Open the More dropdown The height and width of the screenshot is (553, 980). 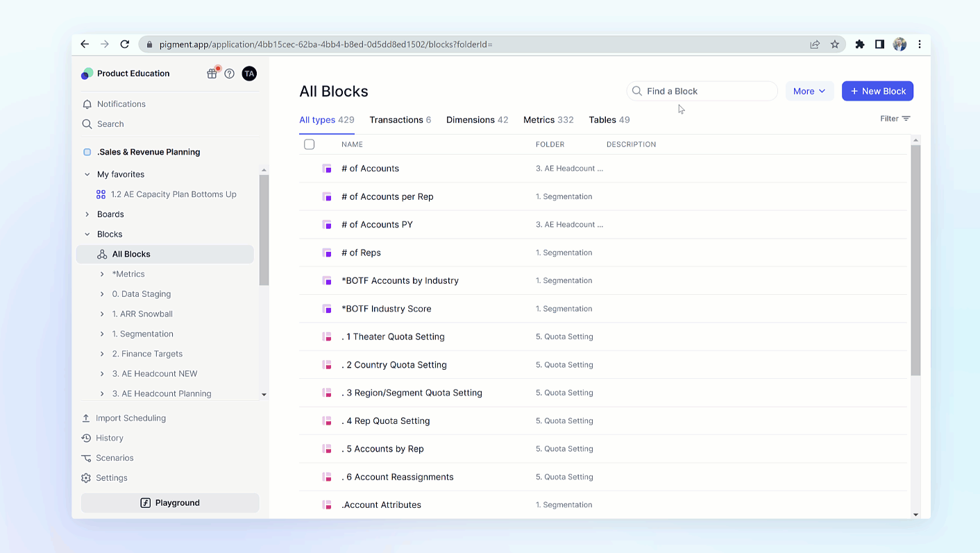pyautogui.click(x=809, y=91)
